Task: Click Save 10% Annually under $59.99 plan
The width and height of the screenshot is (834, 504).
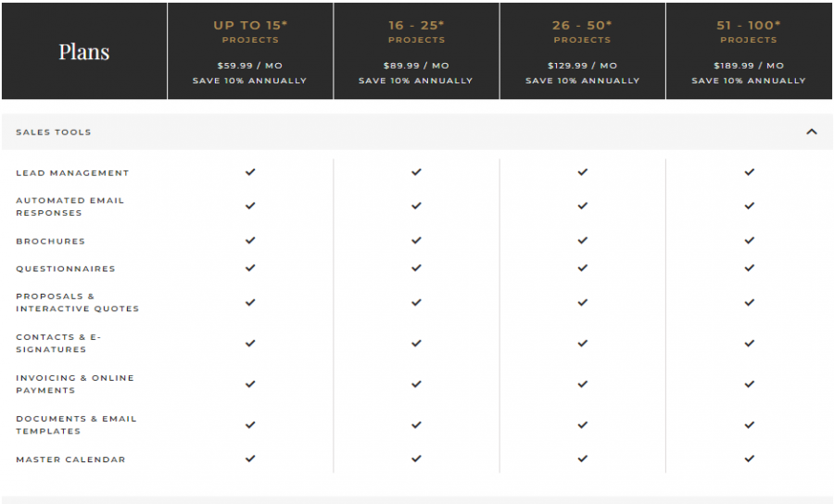Action: tap(250, 81)
